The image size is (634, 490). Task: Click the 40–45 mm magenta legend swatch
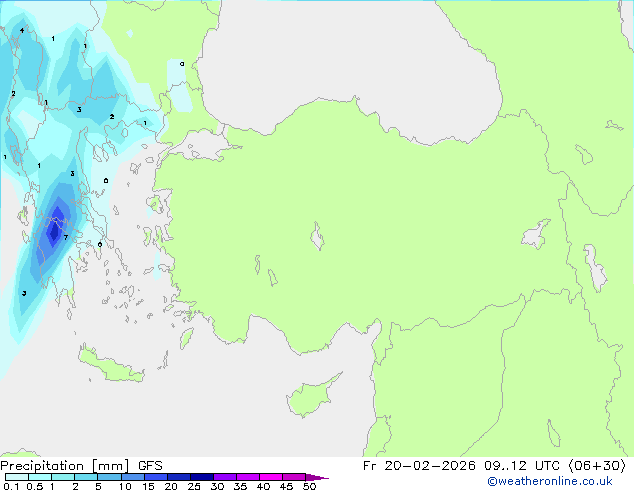(271, 477)
